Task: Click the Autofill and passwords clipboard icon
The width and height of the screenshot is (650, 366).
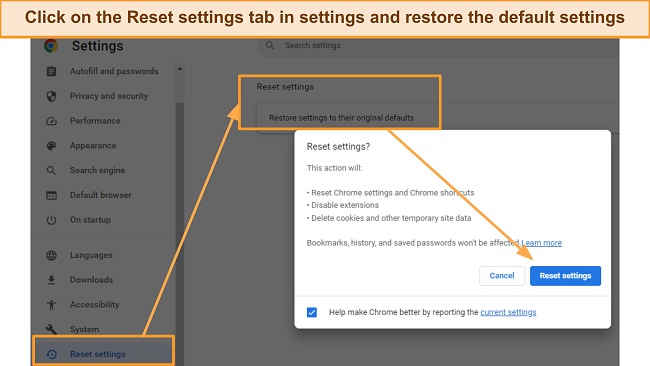Action: pos(51,71)
